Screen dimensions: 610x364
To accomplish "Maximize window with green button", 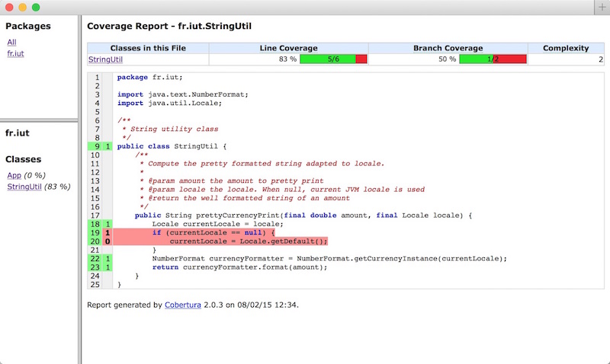I will tap(36, 8).
